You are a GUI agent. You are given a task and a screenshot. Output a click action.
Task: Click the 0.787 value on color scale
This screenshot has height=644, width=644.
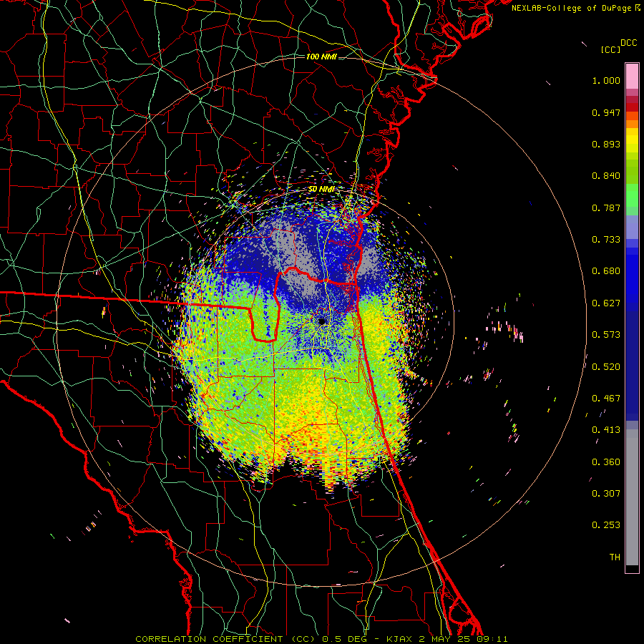pyautogui.click(x=606, y=208)
